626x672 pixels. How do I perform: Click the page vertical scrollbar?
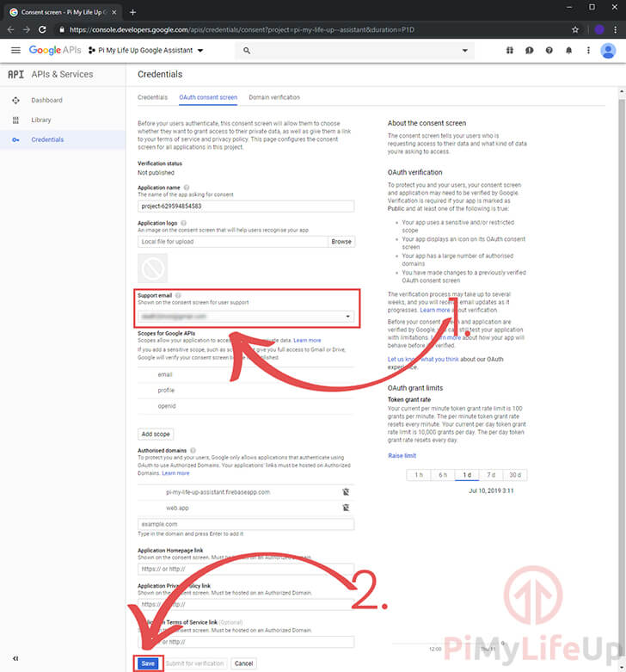pyautogui.click(x=622, y=377)
